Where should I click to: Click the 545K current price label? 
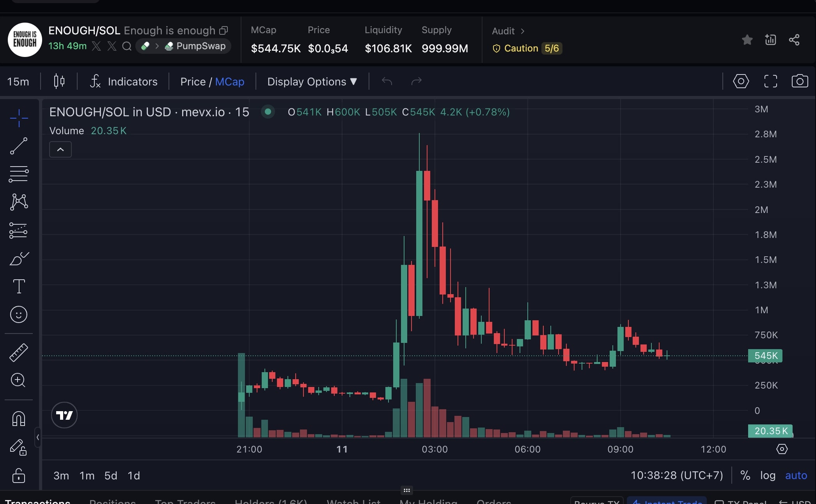click(765, 356)
